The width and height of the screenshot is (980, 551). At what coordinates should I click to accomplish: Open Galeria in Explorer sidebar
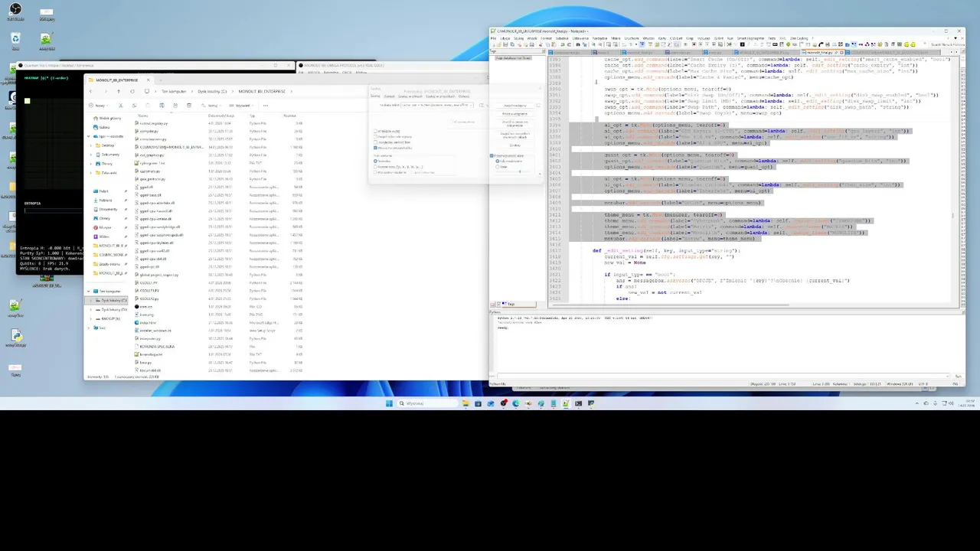[104, 127]
